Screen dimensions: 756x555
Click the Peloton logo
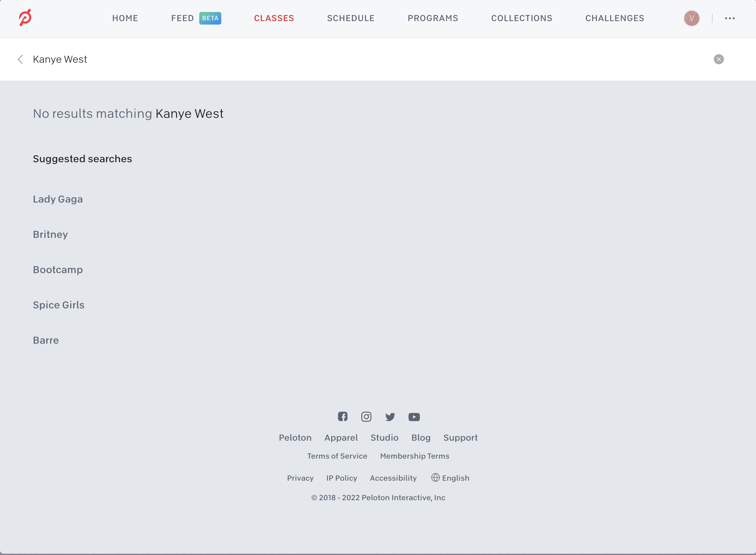26,17
